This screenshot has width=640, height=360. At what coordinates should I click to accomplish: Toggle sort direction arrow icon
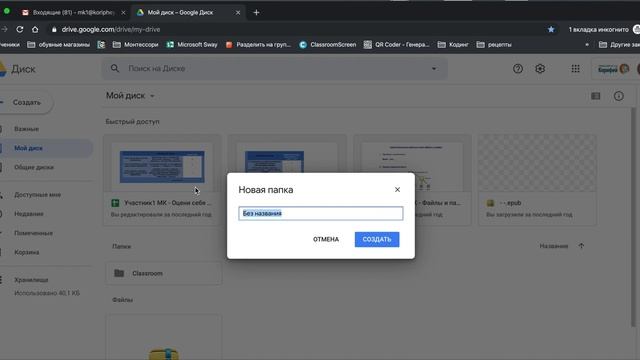581,246
